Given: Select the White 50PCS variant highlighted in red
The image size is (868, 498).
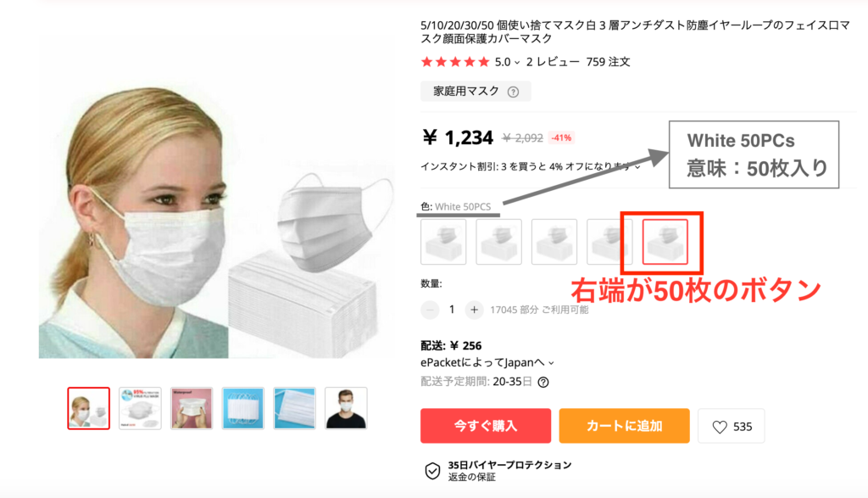Looking at the screenshot, I should (x=665, y=242).
